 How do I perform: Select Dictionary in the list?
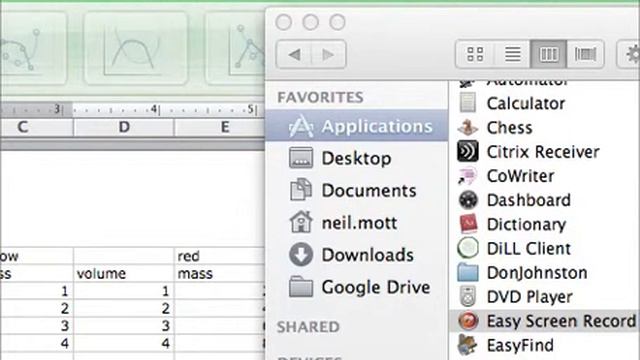(527, 224)
